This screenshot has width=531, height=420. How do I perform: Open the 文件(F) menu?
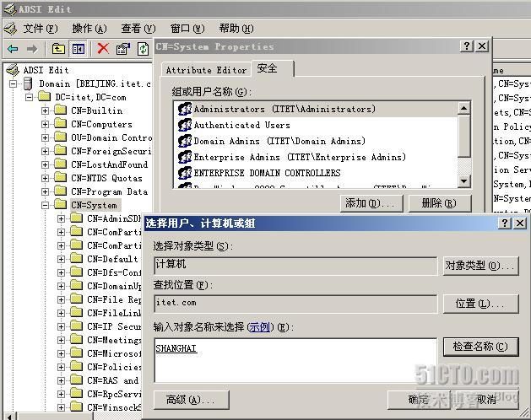41,29
